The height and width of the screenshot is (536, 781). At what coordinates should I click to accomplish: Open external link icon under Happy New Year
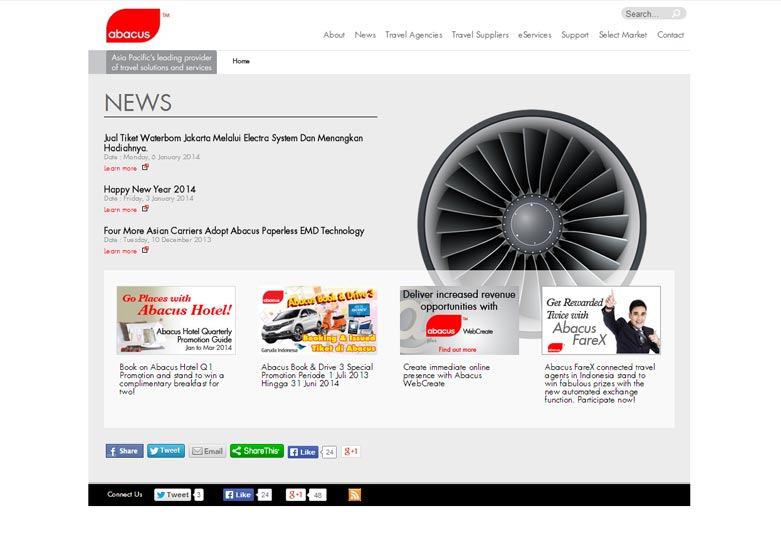145,209
